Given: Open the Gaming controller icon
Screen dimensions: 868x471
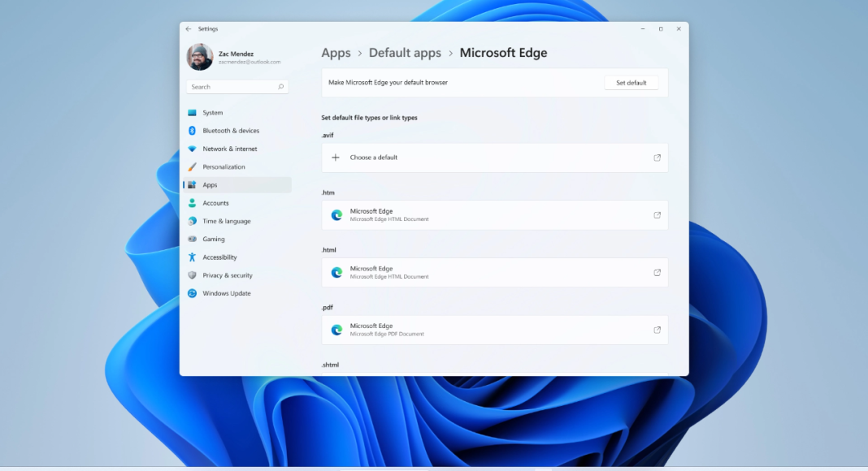Looking at the screenshot, I should coord(192,240).
